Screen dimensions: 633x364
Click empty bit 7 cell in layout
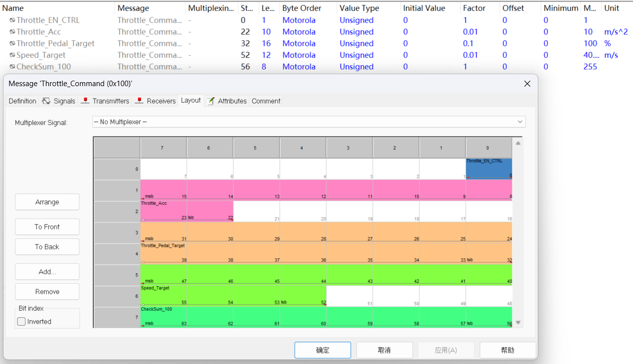(163, 169)
